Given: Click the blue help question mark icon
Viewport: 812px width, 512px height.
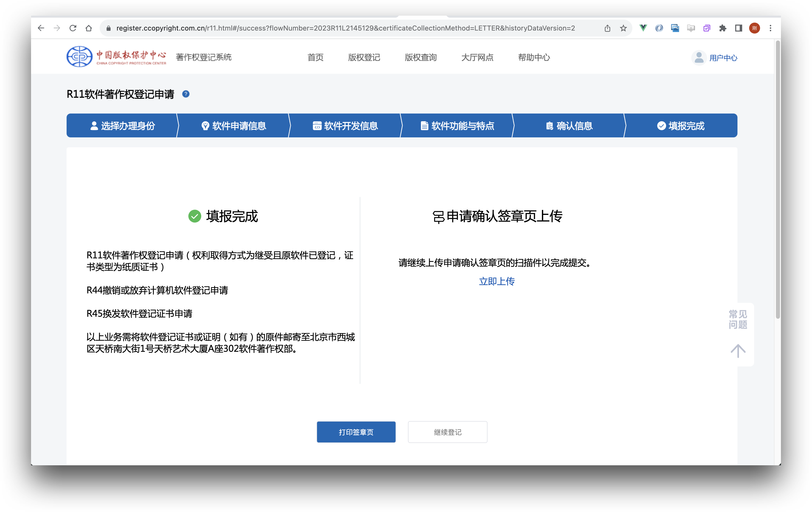Looking at the screenshot, I should click(x=186, y=94).
